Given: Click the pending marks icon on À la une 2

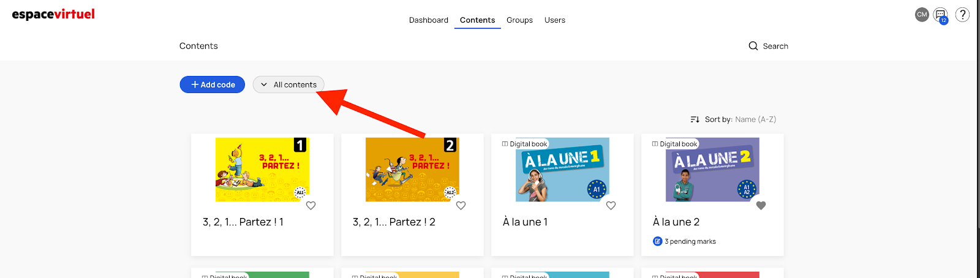Looking at the screenshot, I should 657,241.
